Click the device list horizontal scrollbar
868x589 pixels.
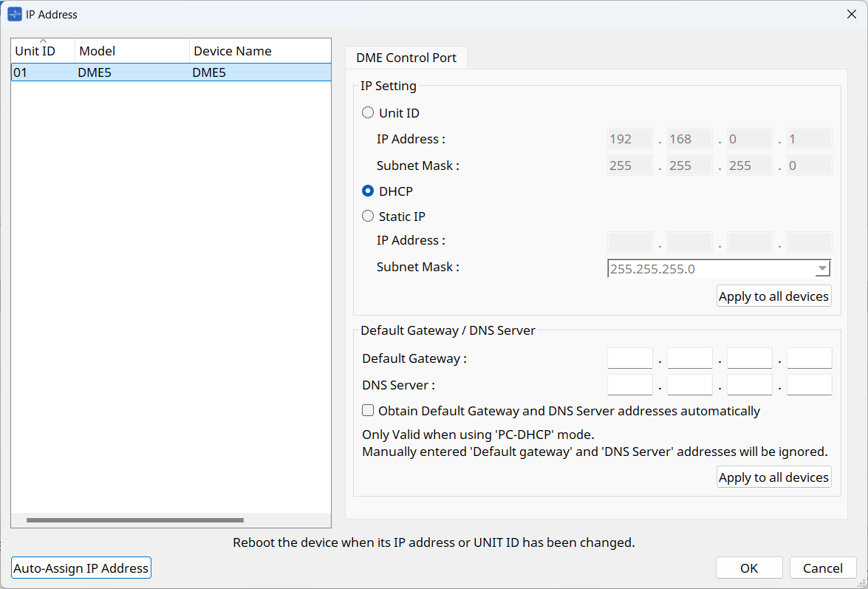coord(135,520)
